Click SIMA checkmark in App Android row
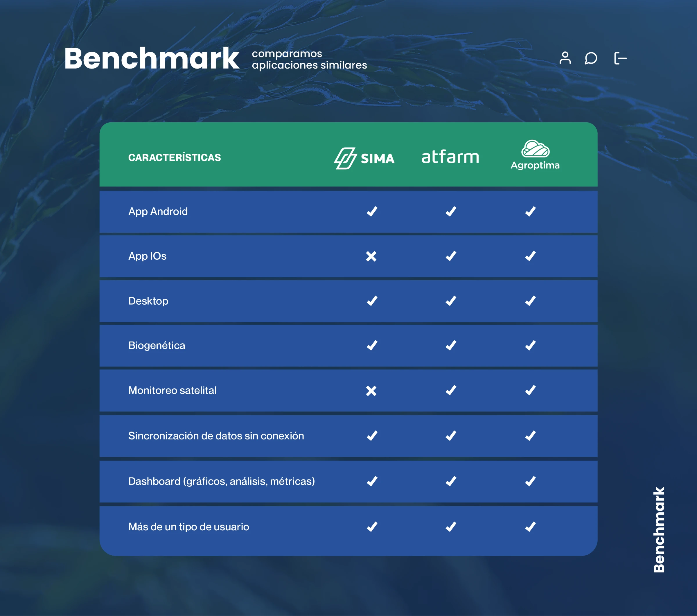The width and height of the screenshot is (697, 616). [x=372, y=211]
